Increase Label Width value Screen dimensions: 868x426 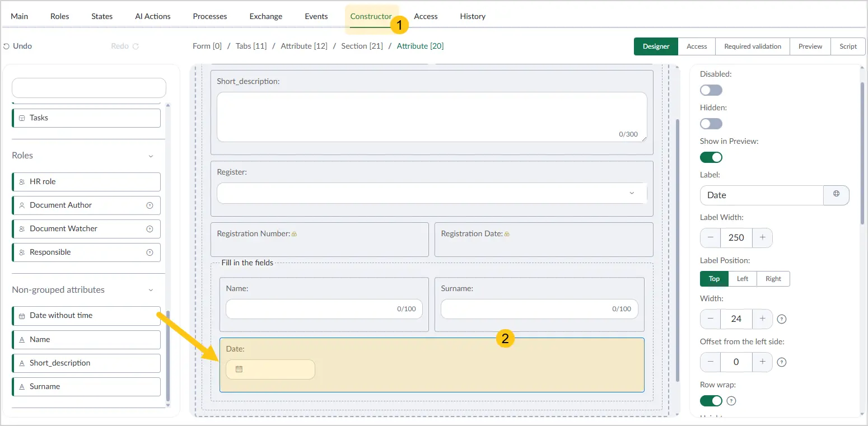pyautogui.click(x=762, y=237)
